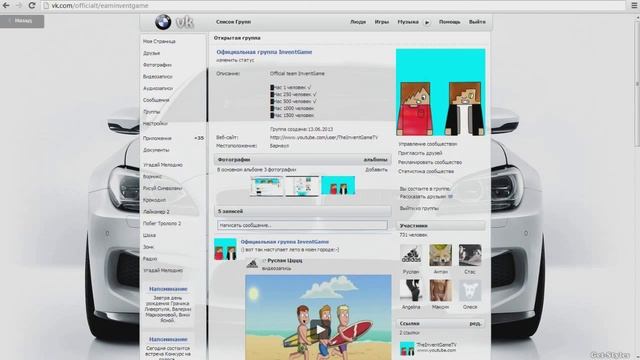This screenshot has width=640, height=360.
Task: Open альбомы link in photos section
Action: [376, 160]
